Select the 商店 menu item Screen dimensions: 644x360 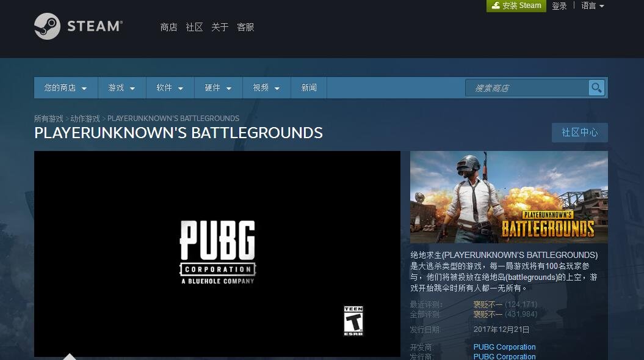(168, 27)
